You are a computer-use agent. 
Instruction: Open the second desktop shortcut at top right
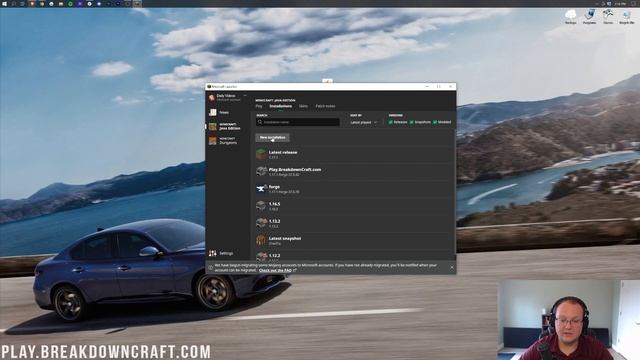point(589,17)
